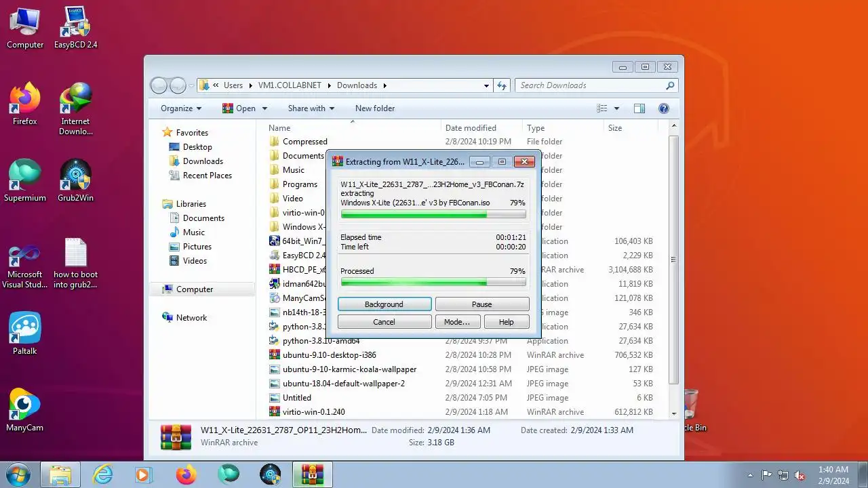Image resolution: width=868 pixels, height=488 pixels.
Task: Click the Explorer forward navigation arrow
Action: [178, 85]
